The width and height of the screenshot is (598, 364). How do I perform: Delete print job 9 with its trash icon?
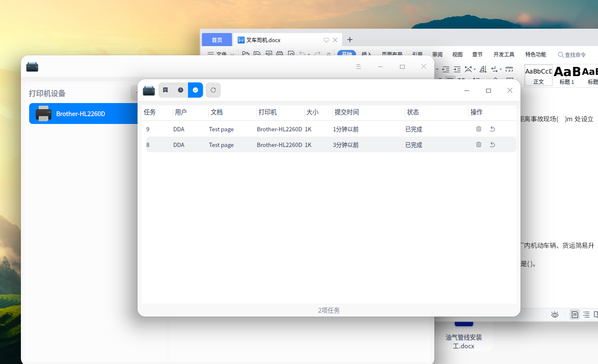coord(479,129)
